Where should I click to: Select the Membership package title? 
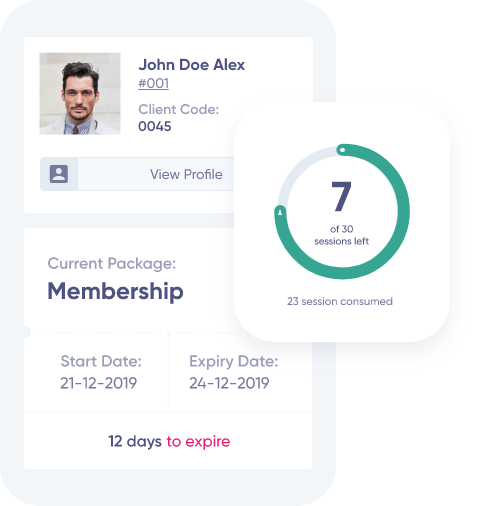115,291
